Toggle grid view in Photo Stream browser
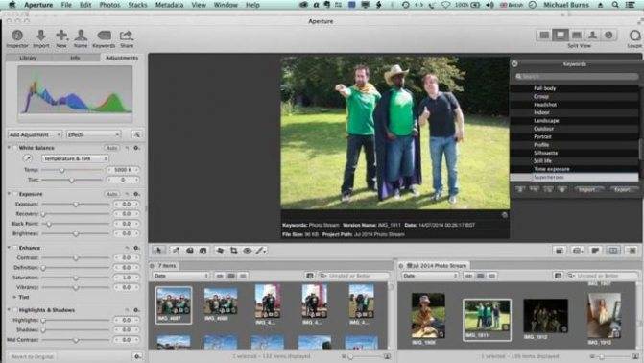 (480, 276)
